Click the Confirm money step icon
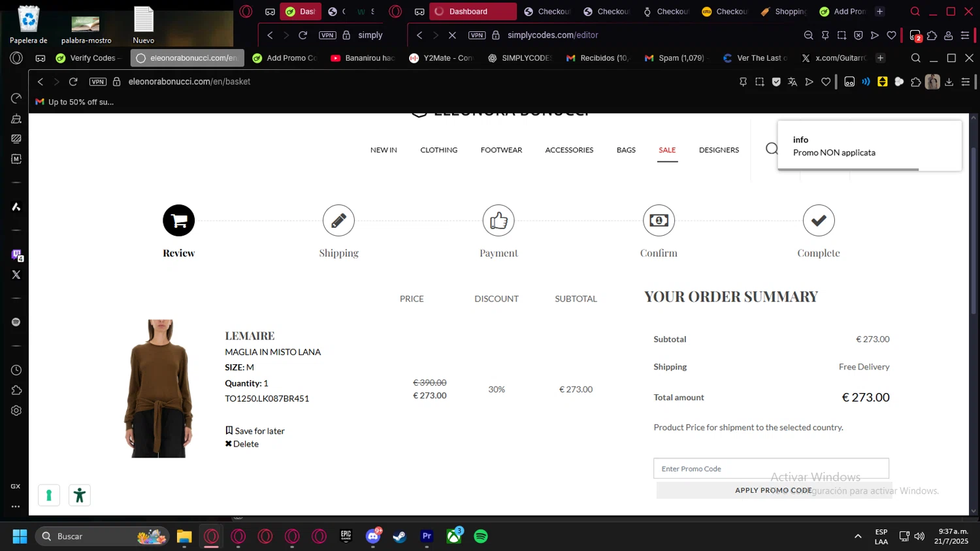This screenshot has height=551, width=980. click(659, 221)
